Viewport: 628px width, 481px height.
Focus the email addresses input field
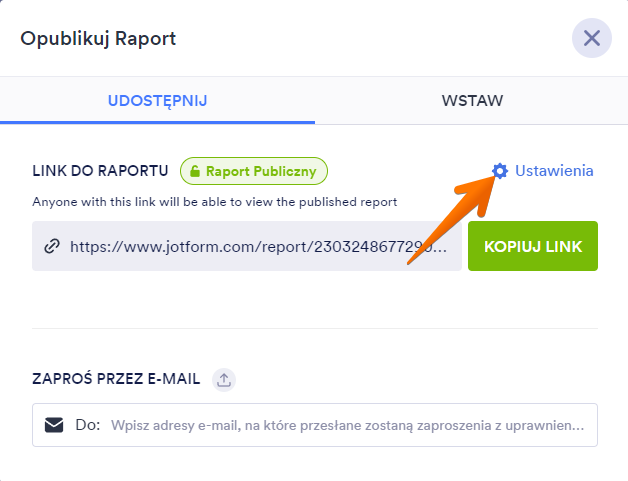[347, 425]
